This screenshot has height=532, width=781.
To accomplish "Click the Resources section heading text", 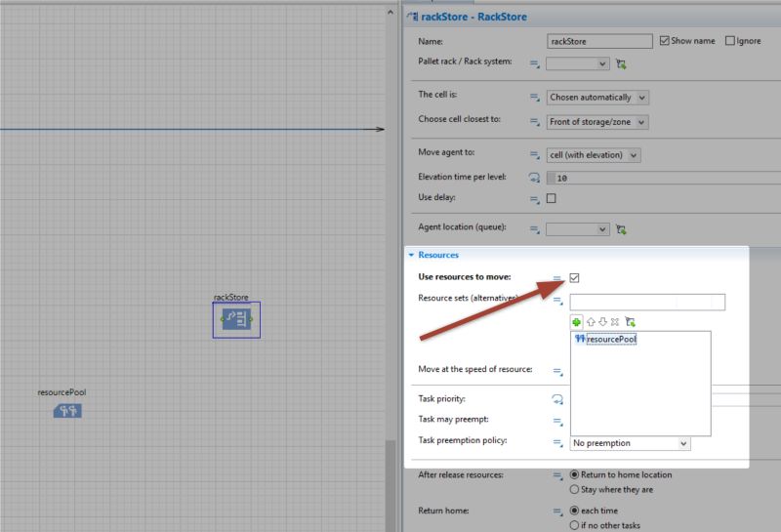I will (x=438, y=255).
